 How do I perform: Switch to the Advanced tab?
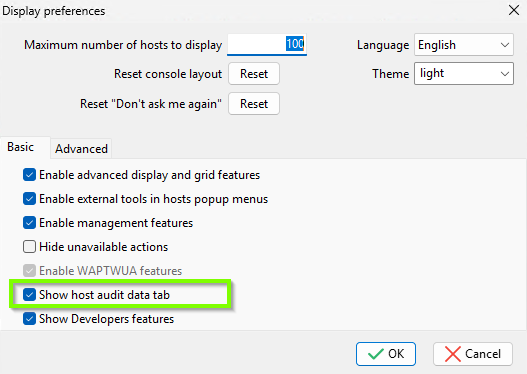pyautogui.click(x=81, y=149)
